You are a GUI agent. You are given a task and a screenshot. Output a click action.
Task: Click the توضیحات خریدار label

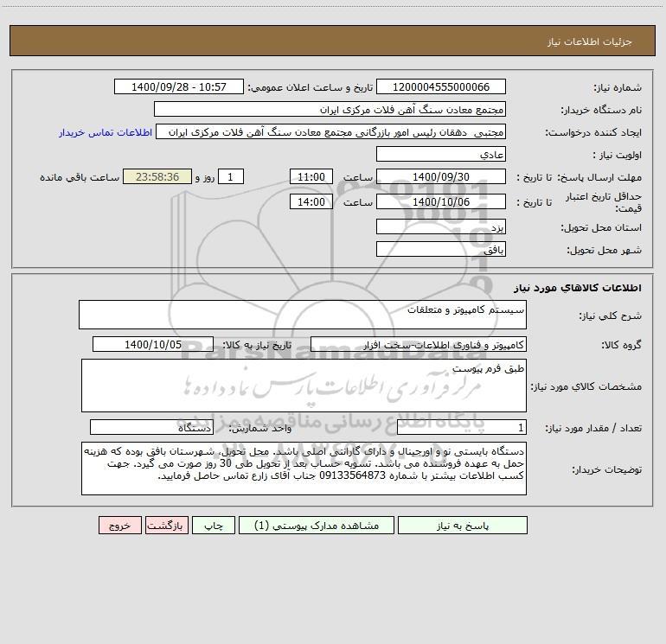coord(606,469)
